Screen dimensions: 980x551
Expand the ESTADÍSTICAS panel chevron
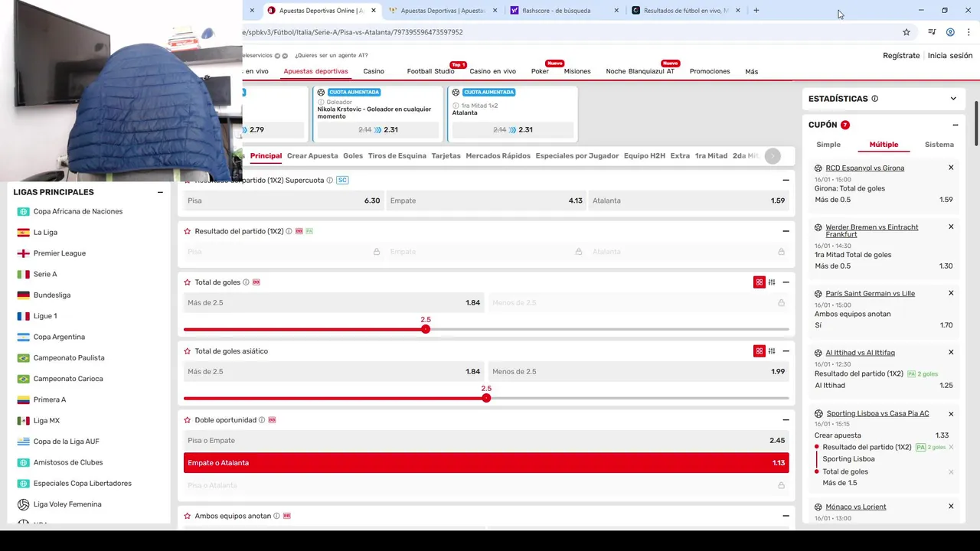pyautogui.click(x=953, y=99)
